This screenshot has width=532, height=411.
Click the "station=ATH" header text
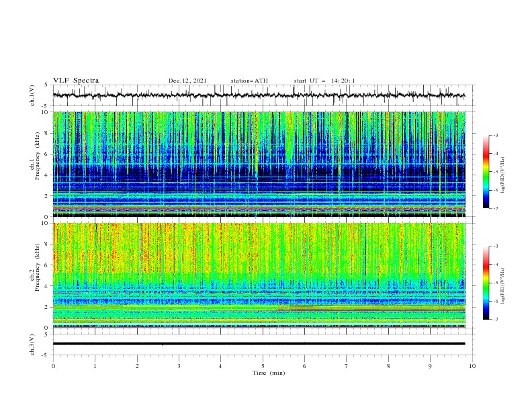click(249, 81)
